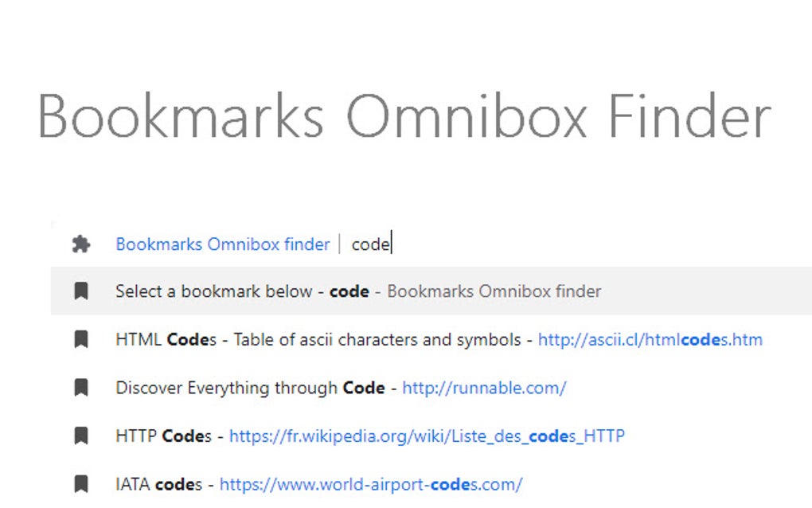The width and height of the screenshot is (812, 508).
Task: Choose the 'HTML Codes' suggestion title
Action: coord(166,340)
